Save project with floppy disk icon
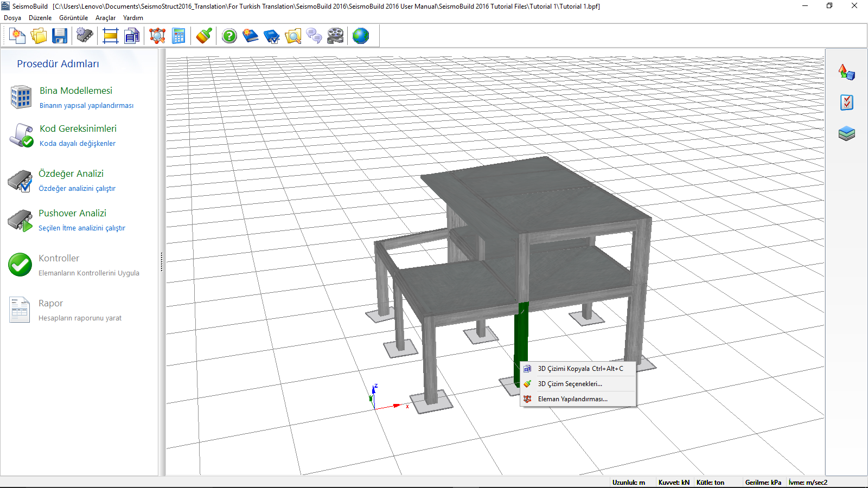 (x=60, y=36)
